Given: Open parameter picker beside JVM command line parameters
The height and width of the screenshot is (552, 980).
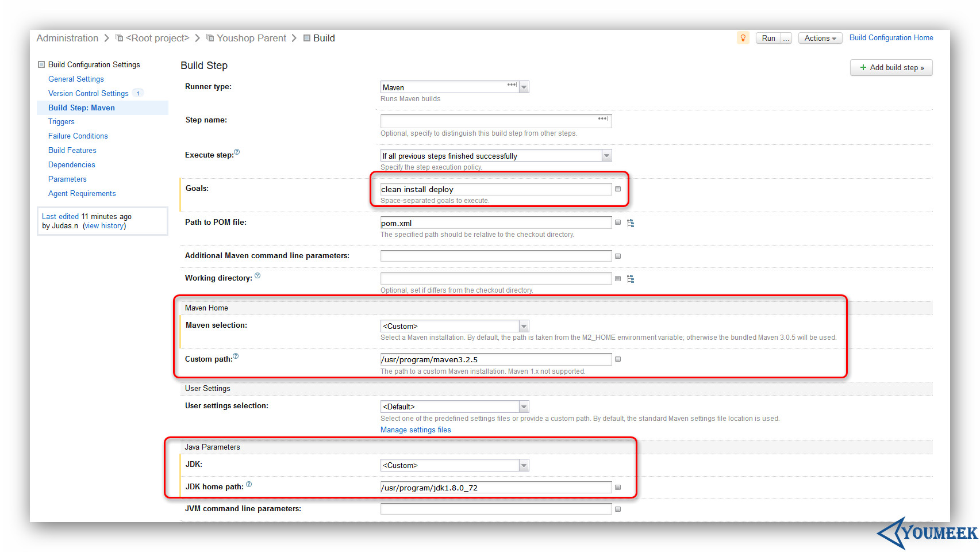Looking at the screenshot, I should (618, 509).
